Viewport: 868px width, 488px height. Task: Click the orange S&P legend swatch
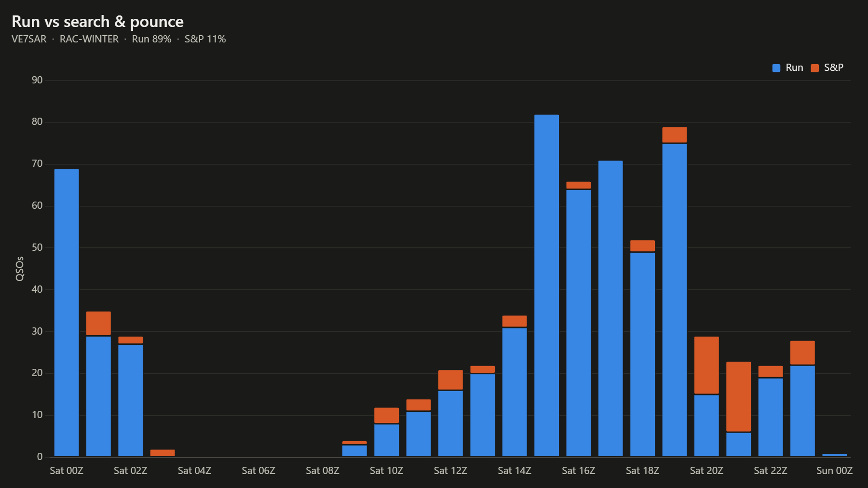[815, 68]
